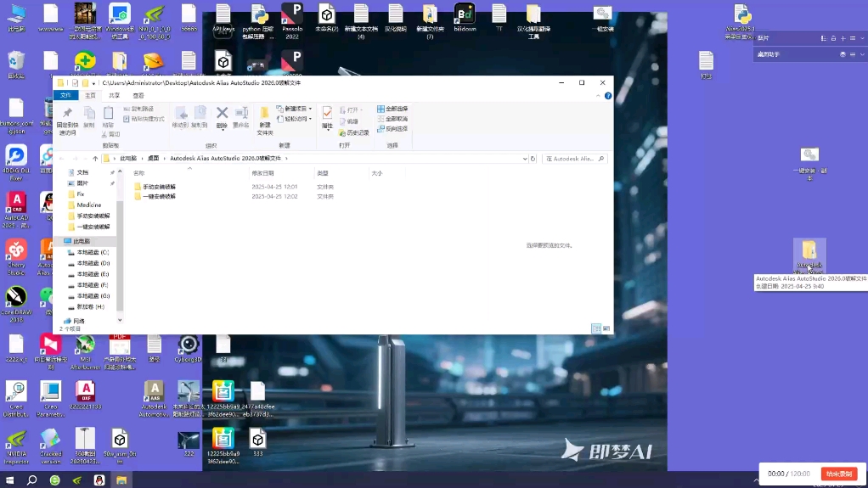Switch to the Home (主页) tab

(x=90, y=95)
